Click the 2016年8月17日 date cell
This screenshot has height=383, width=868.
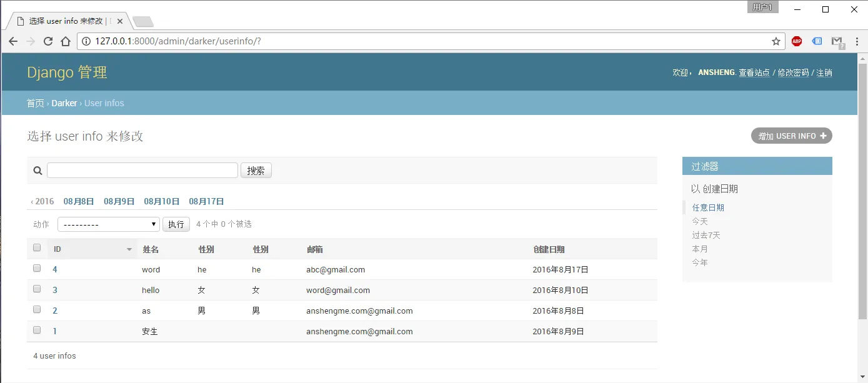pyautogui.click(x=561, y=270)
